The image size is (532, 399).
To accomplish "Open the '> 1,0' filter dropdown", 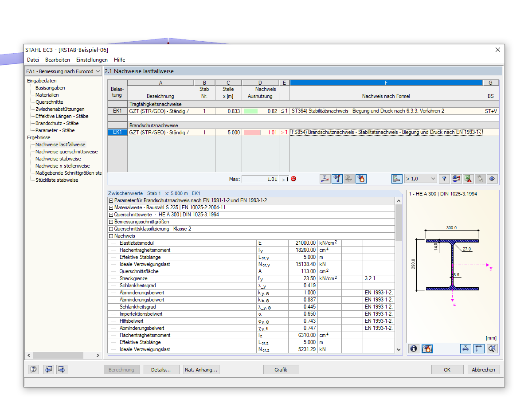I will tap(421, 179).
